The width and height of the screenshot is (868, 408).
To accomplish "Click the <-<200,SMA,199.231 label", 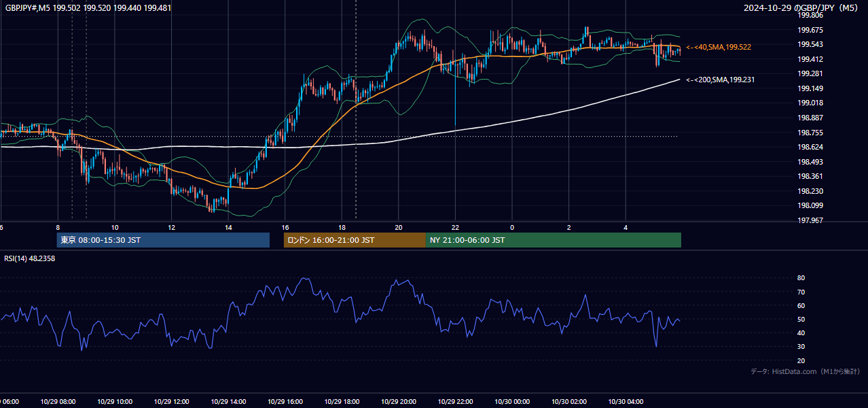I will coord(721,80).
